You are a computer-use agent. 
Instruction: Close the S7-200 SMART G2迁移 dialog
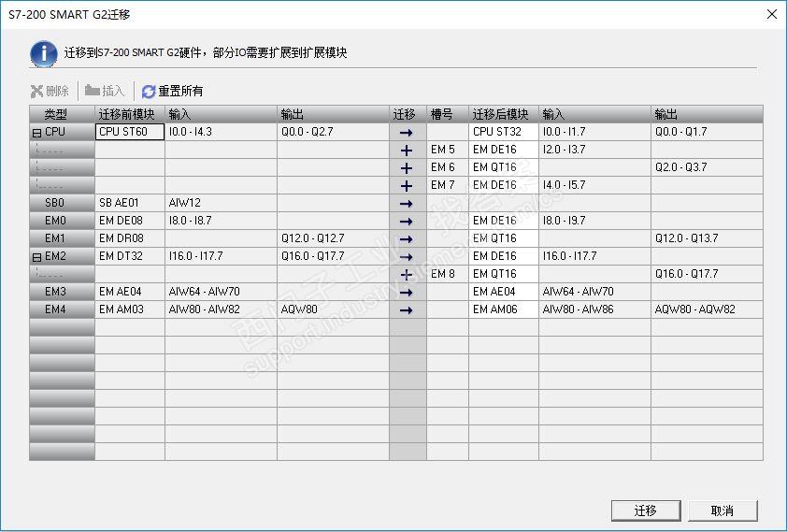coord(772,14)
